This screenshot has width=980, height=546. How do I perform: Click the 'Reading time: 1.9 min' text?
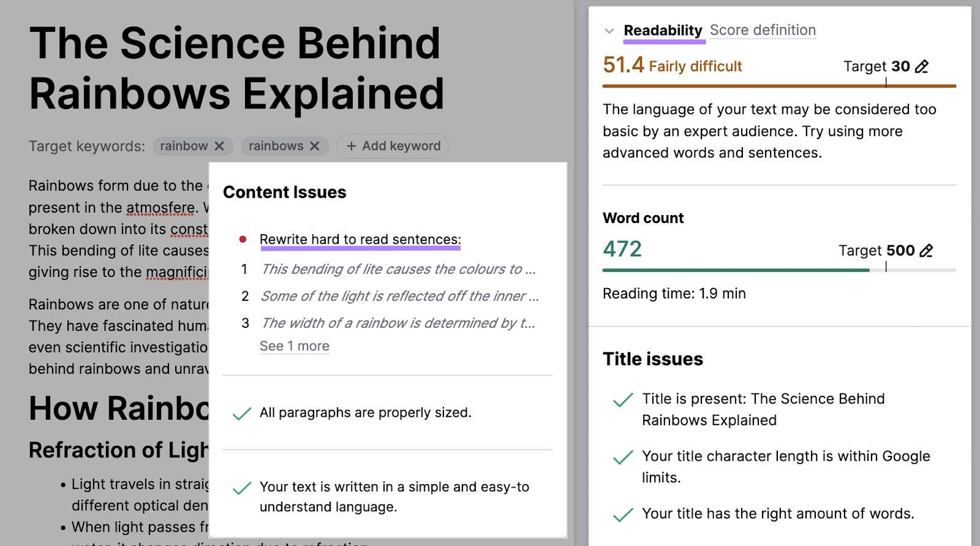click(674, 294)
